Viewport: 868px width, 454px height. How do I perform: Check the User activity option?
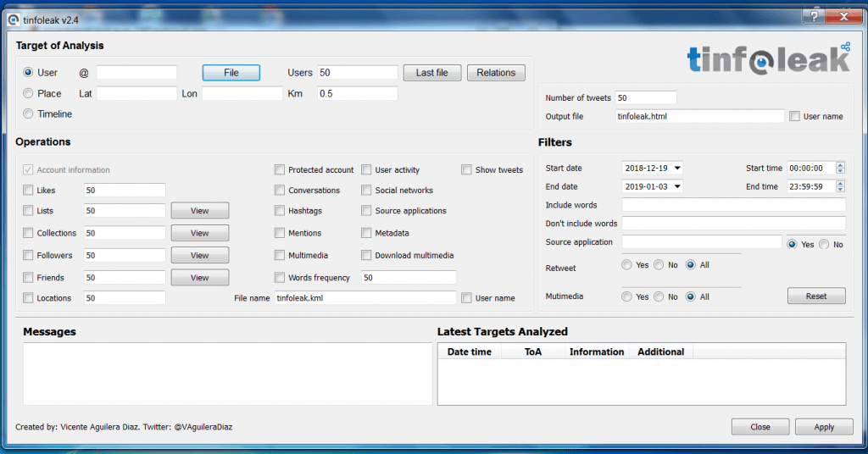pyautogui.click(x=366, y=169)
